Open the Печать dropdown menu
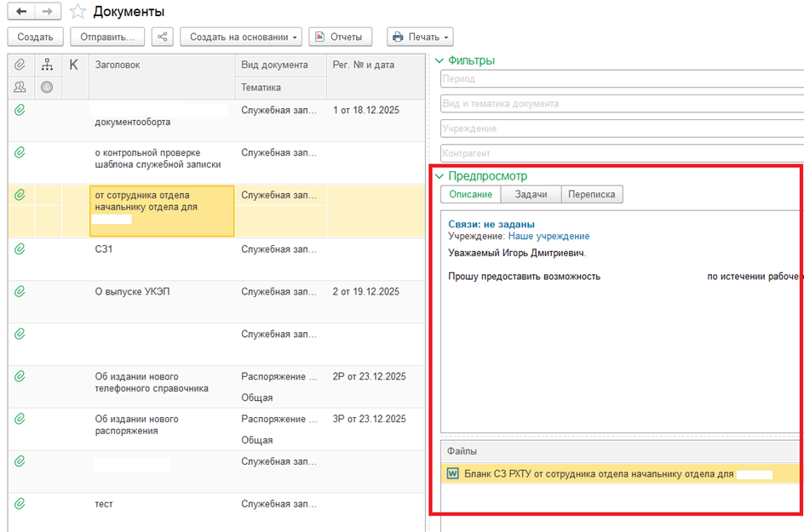 (x=419, y=37)
